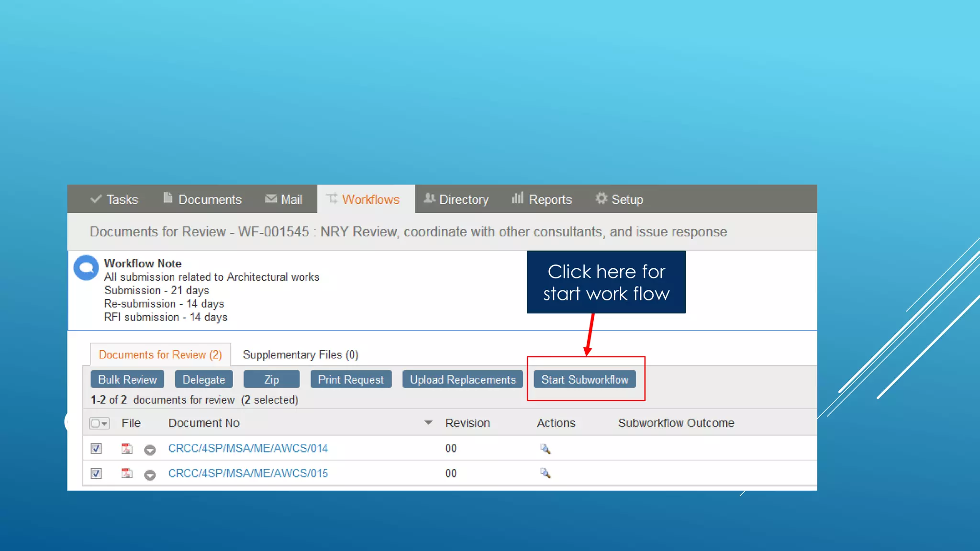Expand options arrow for AWCS/015 row
980x551 pixels.
coord(150,474)
